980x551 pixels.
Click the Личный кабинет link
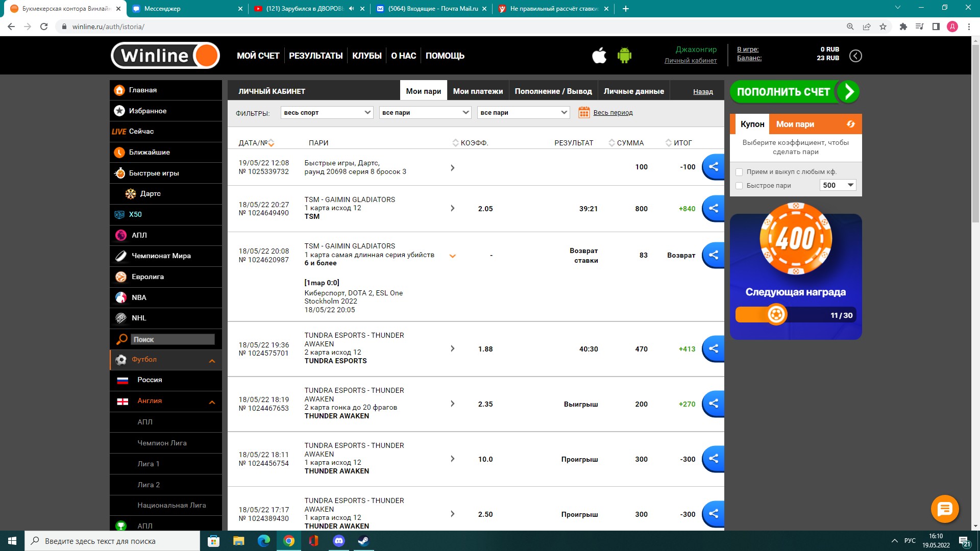click(x=690, y=61)
